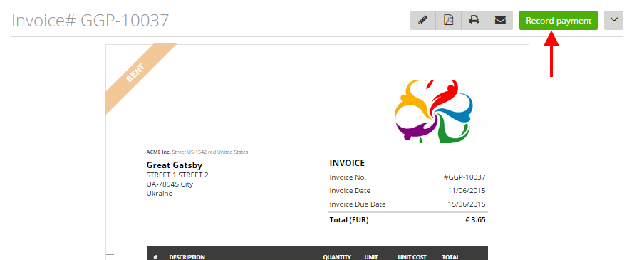Click the pencil edit invoice icon
The width and height of the screenshot is (644, 260).
point(423,20)
